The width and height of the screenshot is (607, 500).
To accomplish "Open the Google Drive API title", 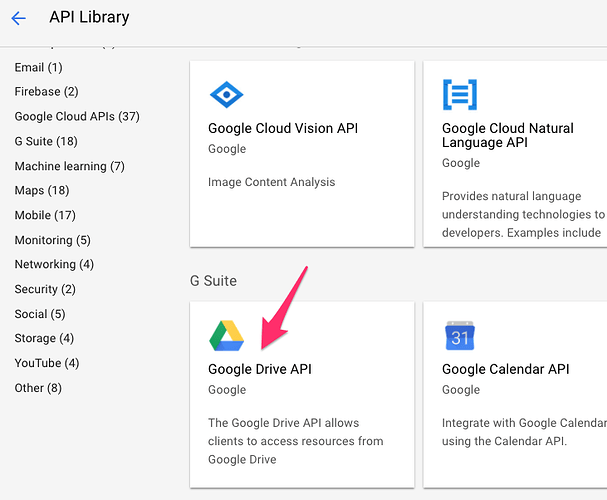I will coord(260,369).
